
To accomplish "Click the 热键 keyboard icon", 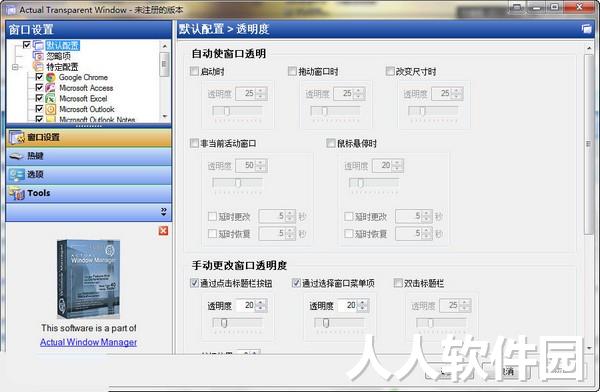I will point(17,156).
